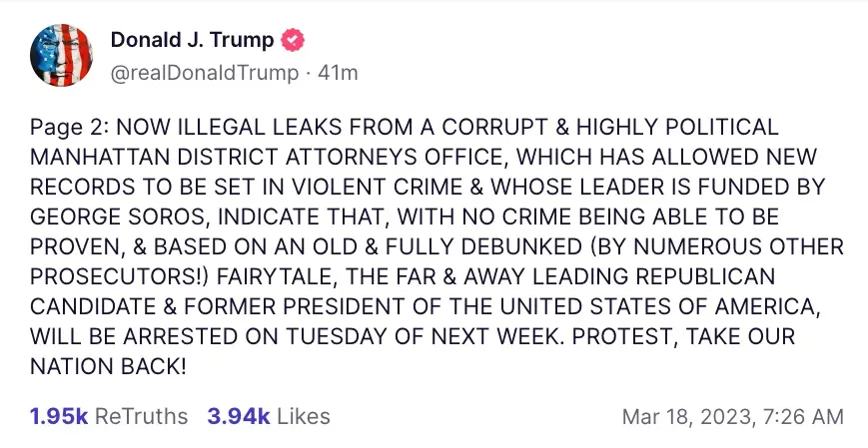Click the 'Page 2:' opening text
This screenshot has width=868, height=448.
(70, 127)
